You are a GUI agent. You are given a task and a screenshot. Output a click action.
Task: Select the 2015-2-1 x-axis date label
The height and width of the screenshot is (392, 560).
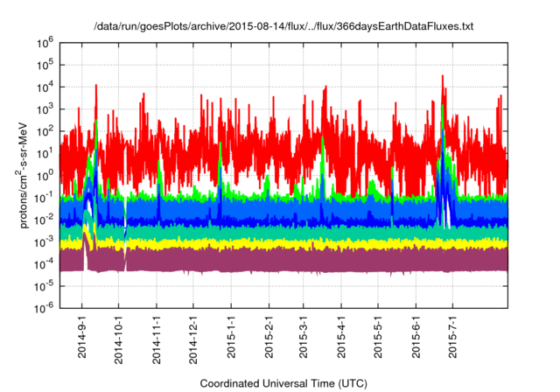(269, 337)
